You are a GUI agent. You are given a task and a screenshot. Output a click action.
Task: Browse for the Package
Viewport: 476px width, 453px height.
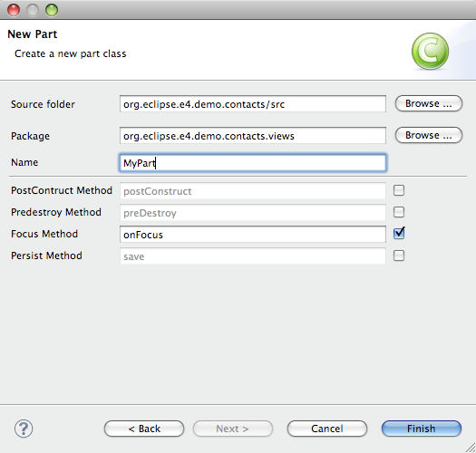point(428,135)
